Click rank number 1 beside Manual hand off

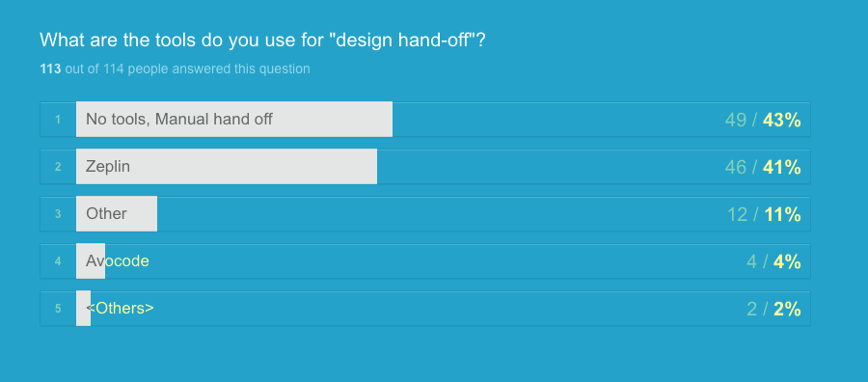click(x=58, y=119)
